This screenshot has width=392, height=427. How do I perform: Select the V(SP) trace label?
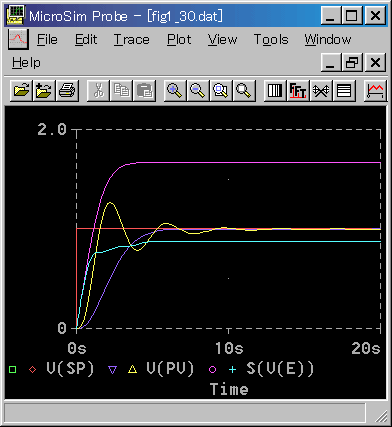coord(70,369)
